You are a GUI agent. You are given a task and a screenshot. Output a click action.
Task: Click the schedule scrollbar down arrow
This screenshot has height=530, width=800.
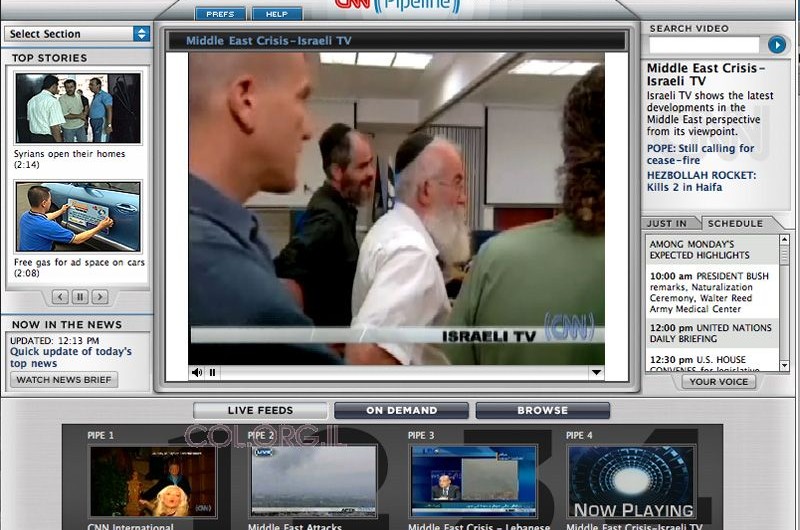click(x=784, y=365)
